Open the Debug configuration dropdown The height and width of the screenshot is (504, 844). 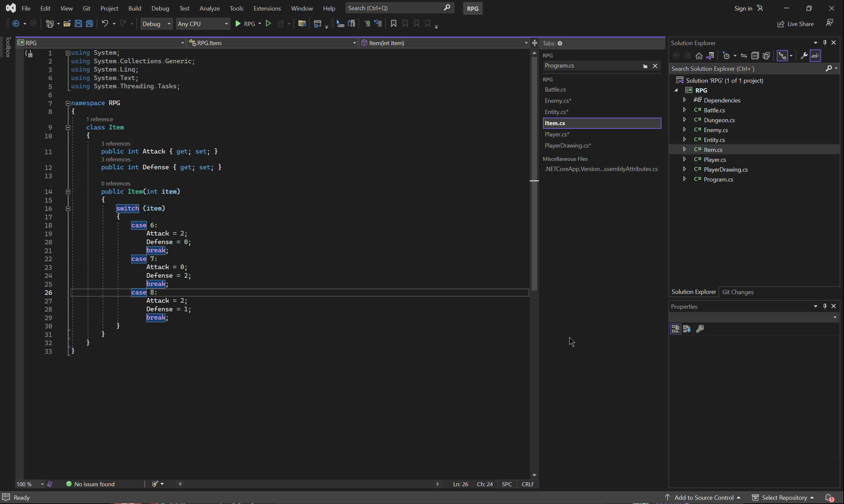pos(156,24)
